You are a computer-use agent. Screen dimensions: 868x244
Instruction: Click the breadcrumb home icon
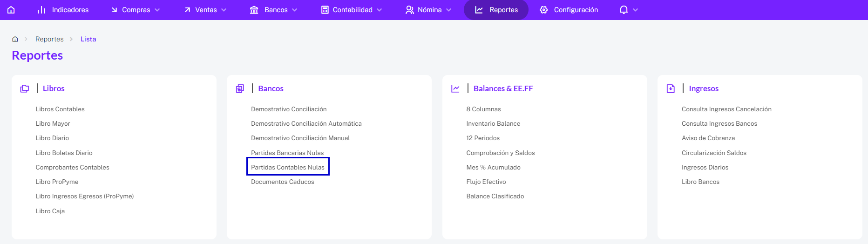tap(15, 39)
